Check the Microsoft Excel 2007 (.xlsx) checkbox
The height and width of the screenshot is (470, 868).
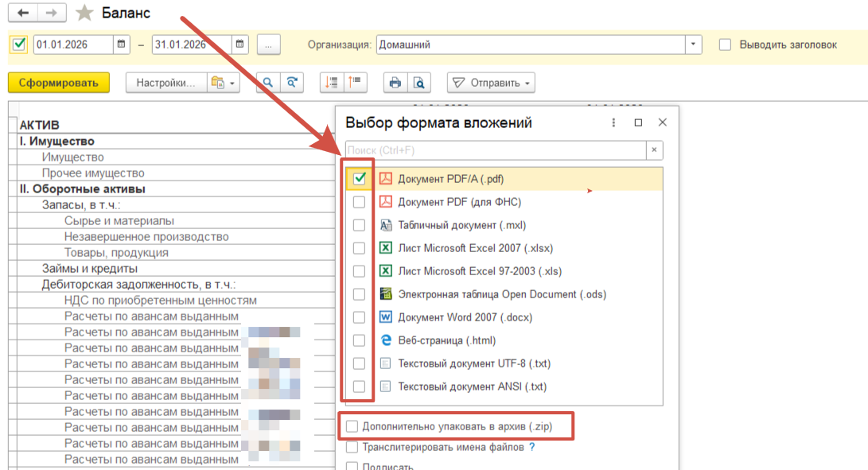[359, 248]
